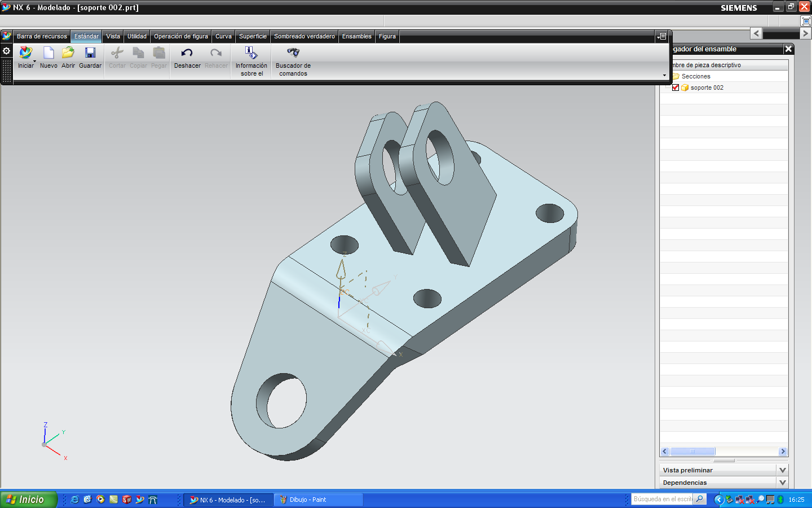Click the Pegar clipboard icon
This screenshot has width=812, height=508.
(x=159, y=53)
